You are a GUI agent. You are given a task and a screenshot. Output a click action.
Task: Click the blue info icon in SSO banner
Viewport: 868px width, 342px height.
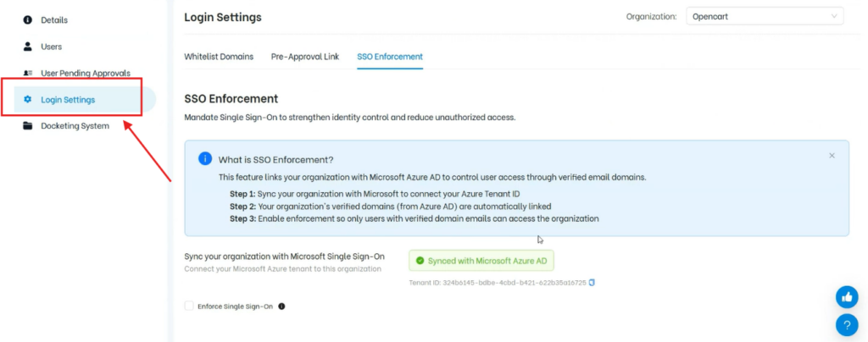pos(205,159)
